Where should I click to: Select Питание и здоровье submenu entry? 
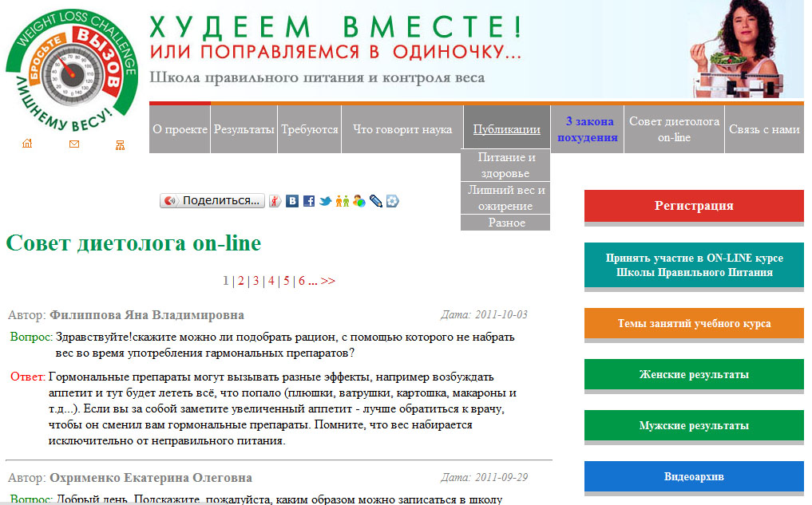(x=505, y=165)
